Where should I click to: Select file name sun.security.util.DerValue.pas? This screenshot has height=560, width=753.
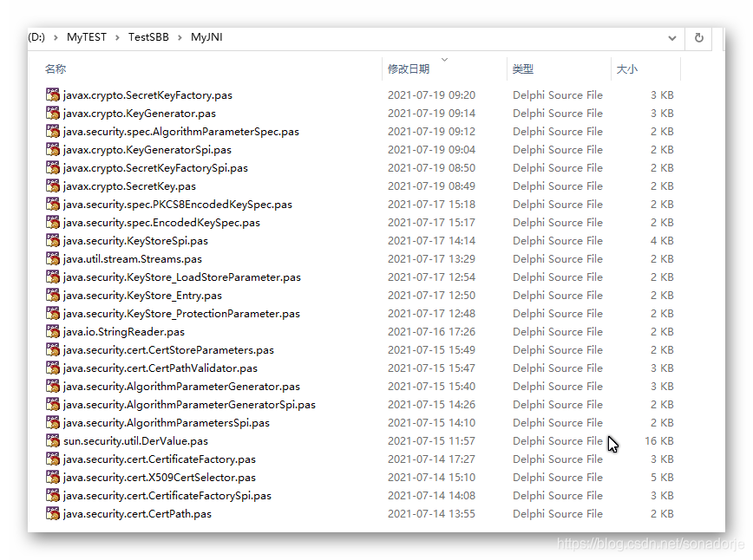(135, 441)
